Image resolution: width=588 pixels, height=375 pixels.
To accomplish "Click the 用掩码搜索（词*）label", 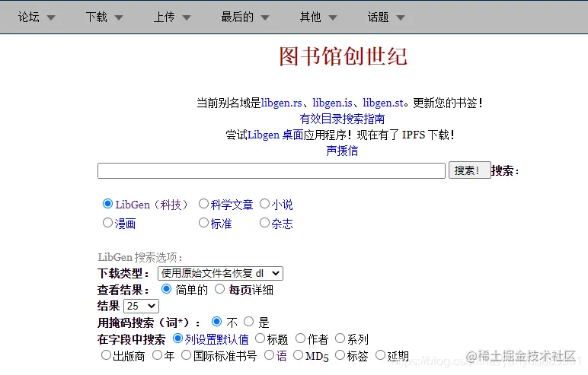I will (149, 323).
